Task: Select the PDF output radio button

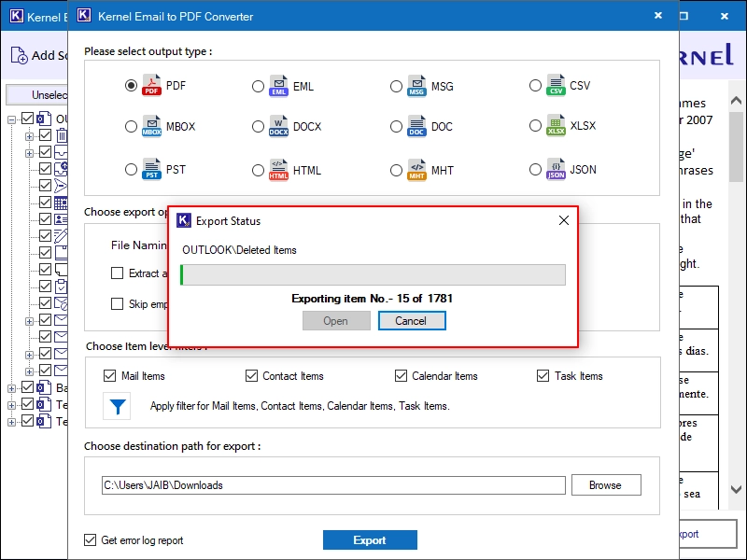Action: pos(131,86)
